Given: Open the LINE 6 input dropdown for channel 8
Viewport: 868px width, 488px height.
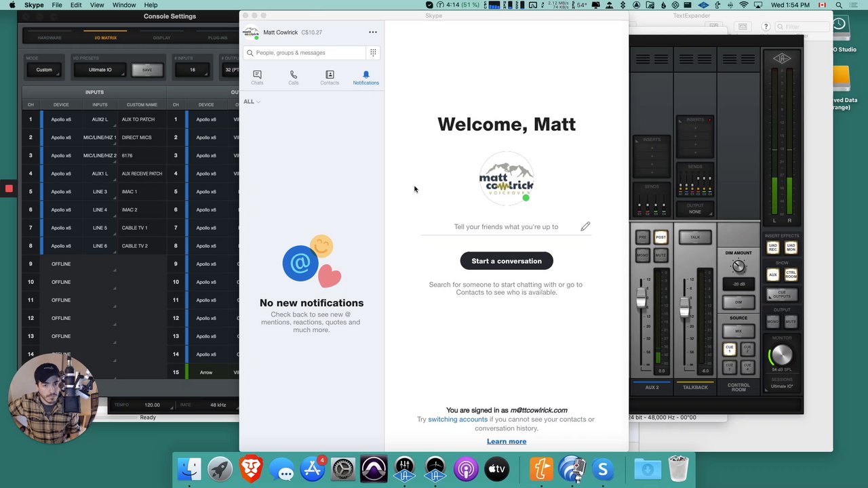Looking at the screenshot, I should (100, 246).
